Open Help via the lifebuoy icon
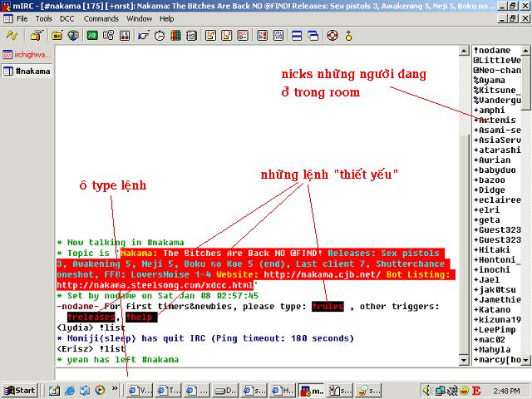The width and height of the screenshot is (532, 399). 332,35
